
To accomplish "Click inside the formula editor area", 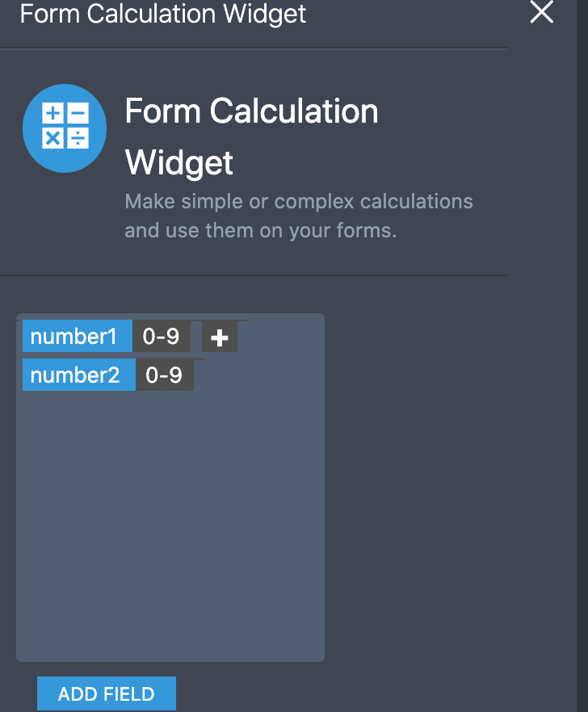I will 170,500.
